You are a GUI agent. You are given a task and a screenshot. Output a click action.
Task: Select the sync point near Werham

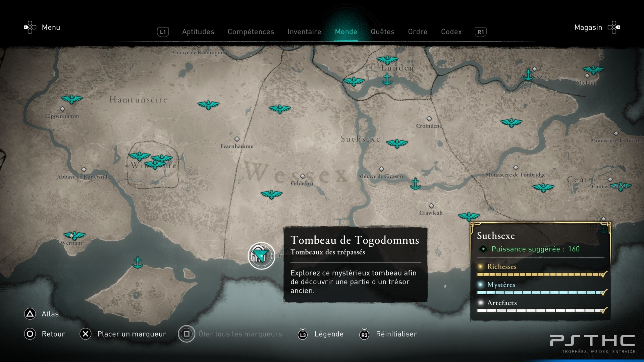point(74,236)
